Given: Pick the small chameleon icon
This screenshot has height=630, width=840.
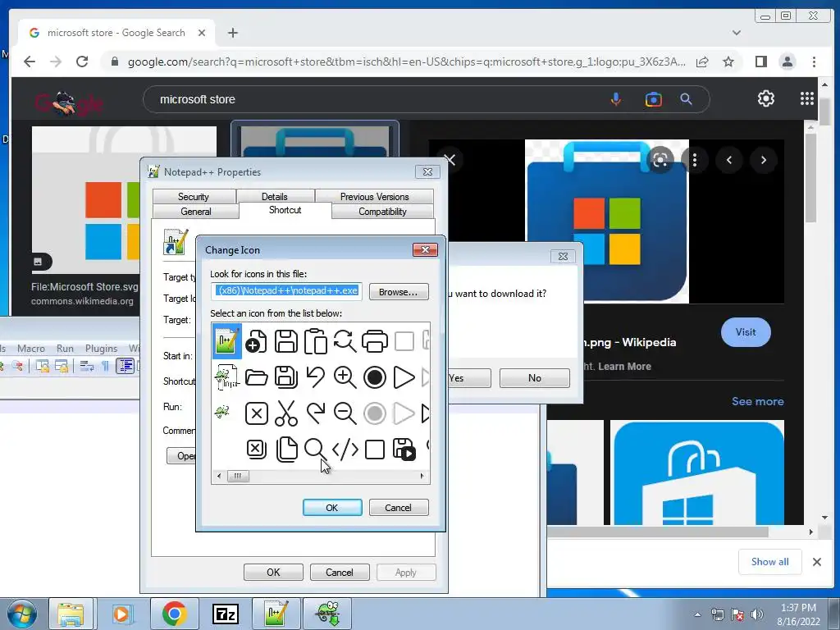Looking at the screenshot, I should click(x=221, y=412).
